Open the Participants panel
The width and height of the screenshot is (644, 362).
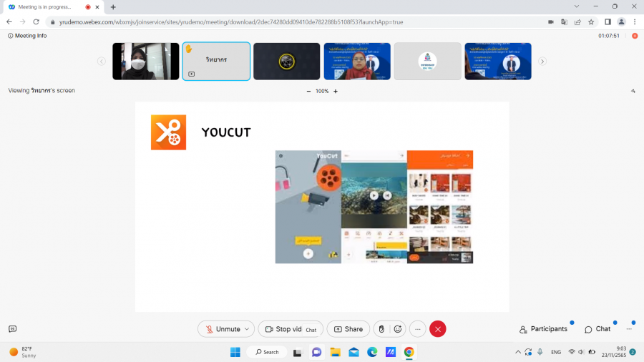543,329
